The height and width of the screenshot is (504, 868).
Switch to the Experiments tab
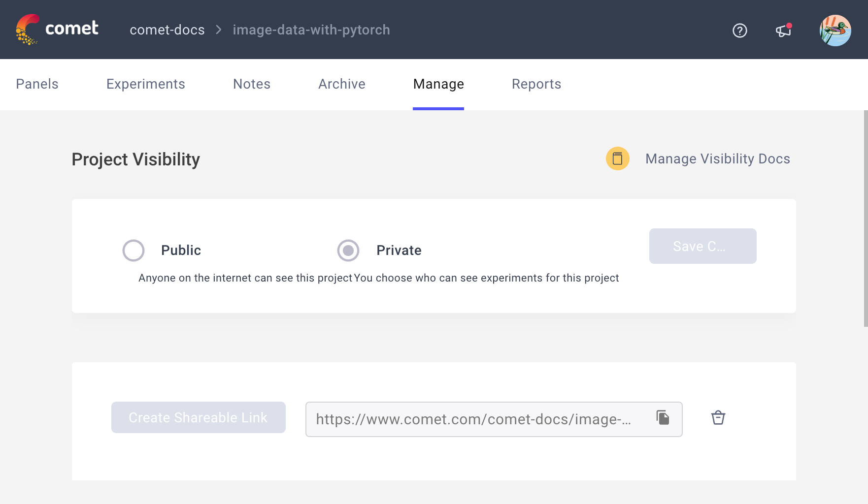pyautogui.click(x=146, y=84)
